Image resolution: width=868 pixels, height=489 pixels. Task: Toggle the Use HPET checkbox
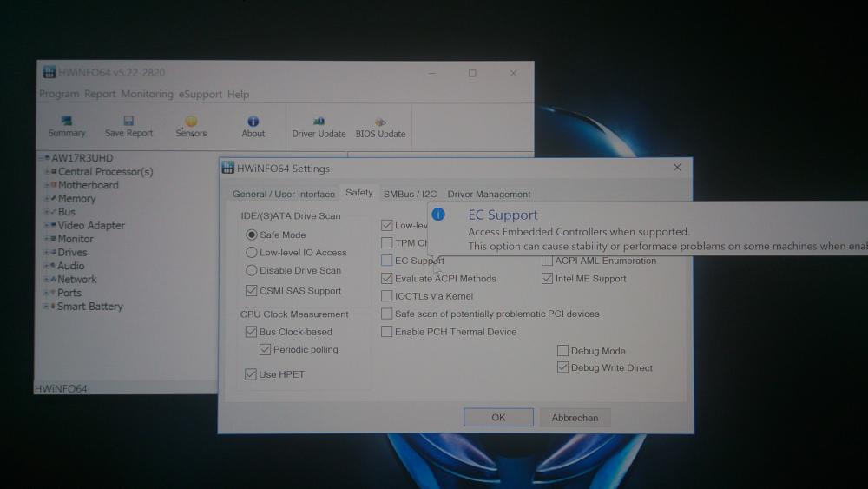[x=251, y=374]
